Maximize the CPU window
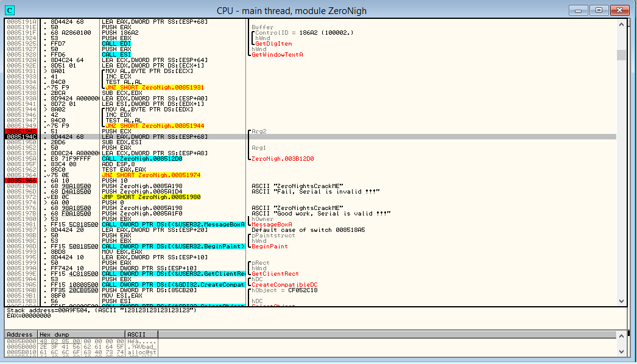 599,10
